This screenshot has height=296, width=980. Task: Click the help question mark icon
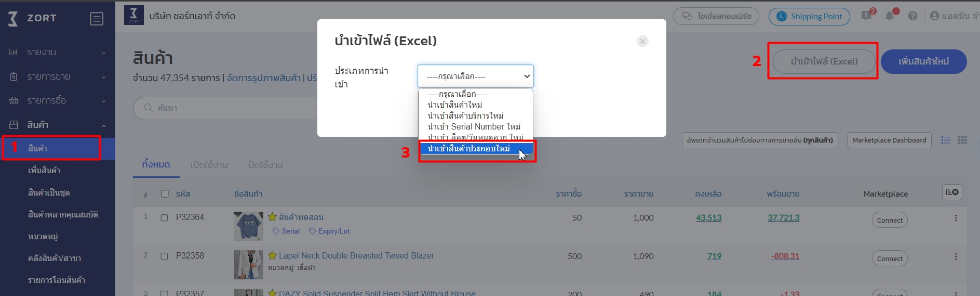(x=912, y=16)
